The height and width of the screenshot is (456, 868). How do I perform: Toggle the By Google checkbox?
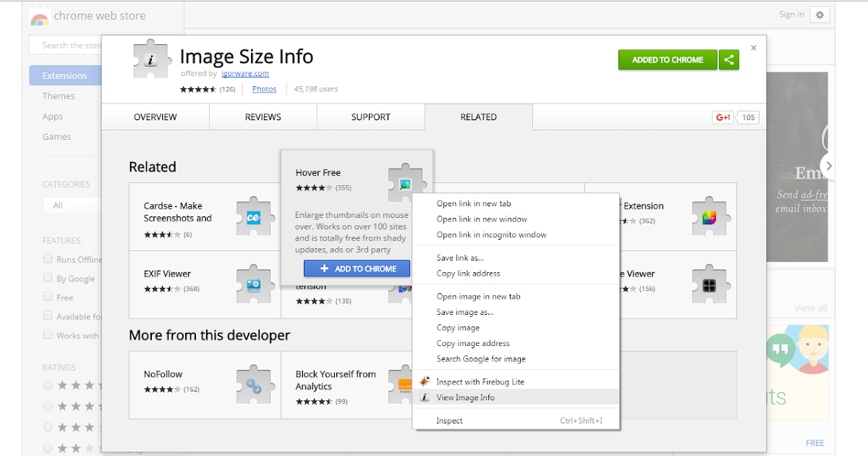(48, 277)
